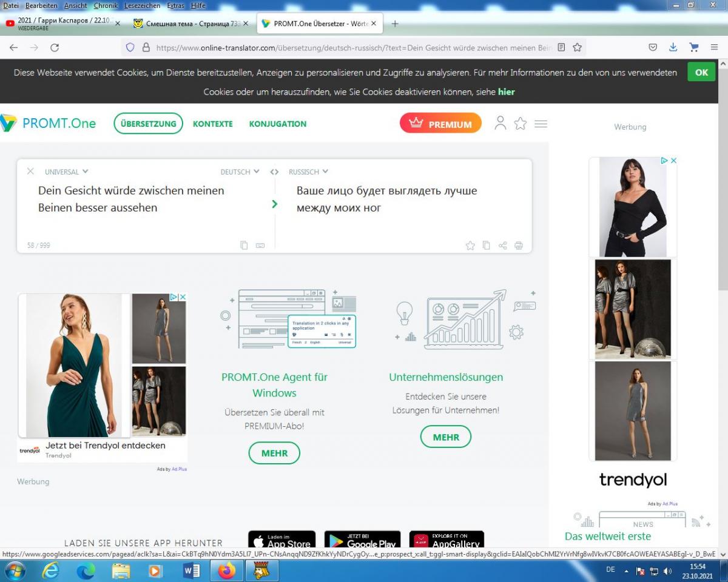Reload the current page
The height and width of the screenshot is (582, 728).
click(55, 47)
